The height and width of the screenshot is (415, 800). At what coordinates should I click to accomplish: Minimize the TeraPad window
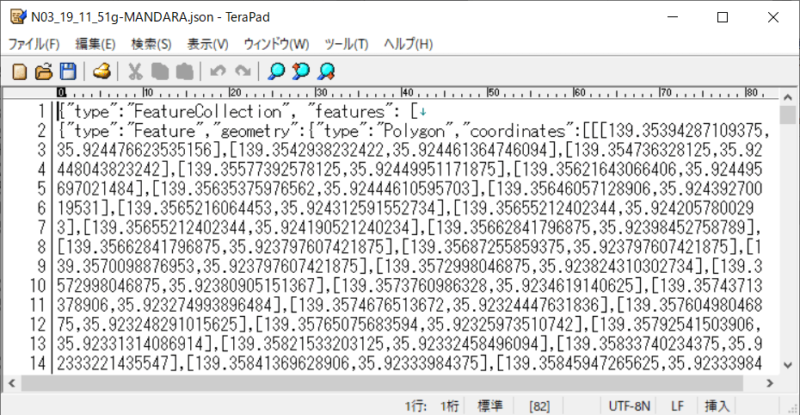tap(673, 17)
